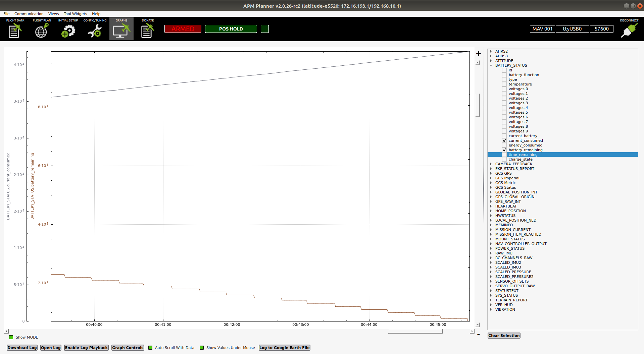Click the ttyUSB0 port indicator
The height and width of the screenshot is (354, 644).
coord(572,29)
